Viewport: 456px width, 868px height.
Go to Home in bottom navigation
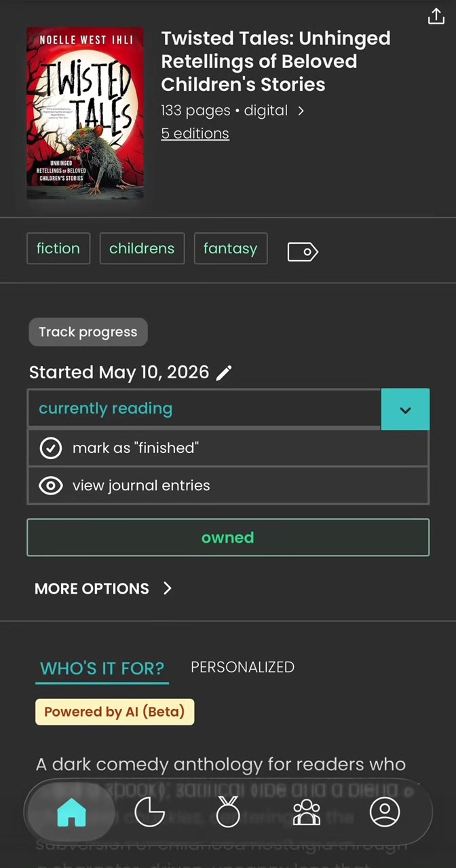click(71, 812)
